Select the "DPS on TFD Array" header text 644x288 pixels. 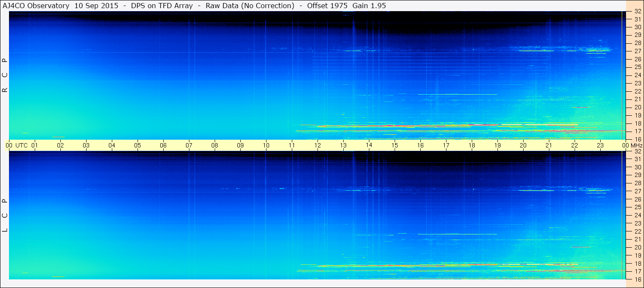tap(162, 6)
